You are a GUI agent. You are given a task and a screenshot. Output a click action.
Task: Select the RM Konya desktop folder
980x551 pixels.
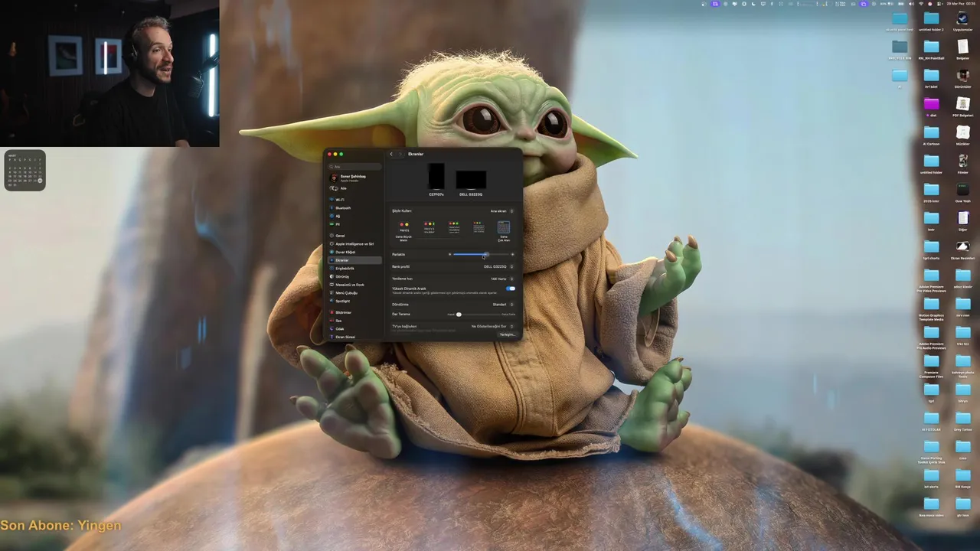coord(963,478)
